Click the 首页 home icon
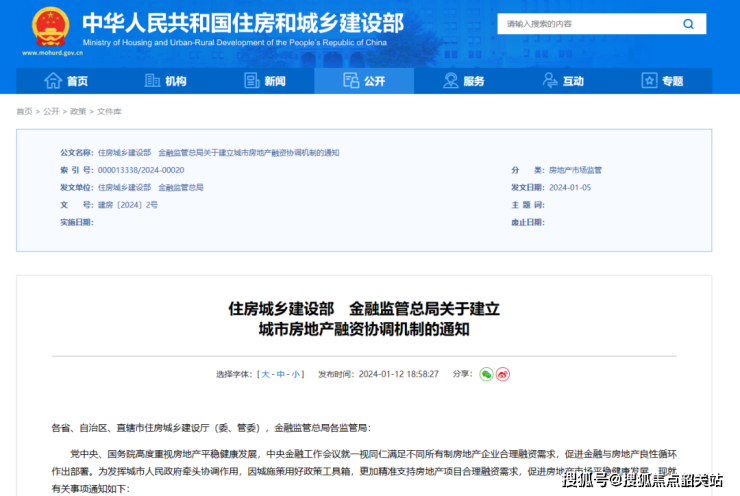The width and height of the screenshot is (740, 496). pos(52,81)
